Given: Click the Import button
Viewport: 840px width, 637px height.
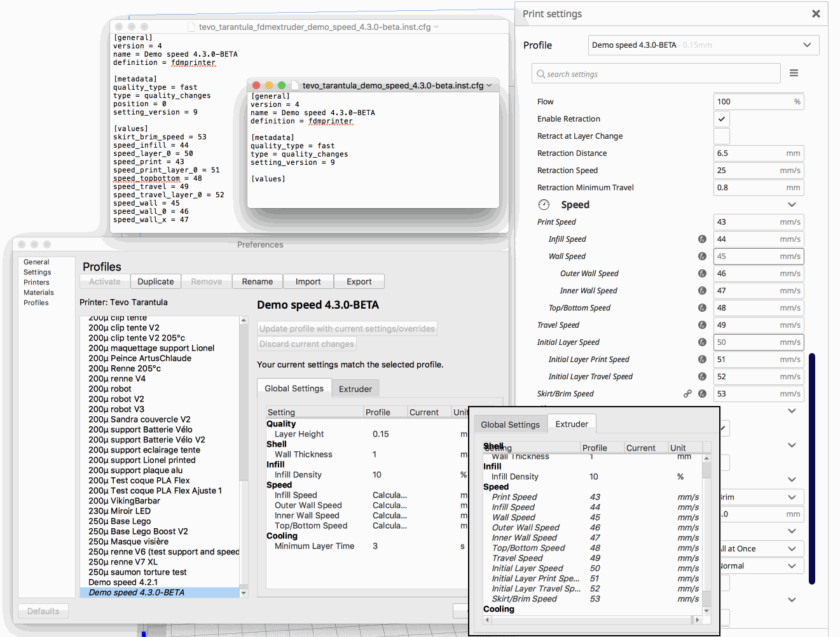Looking at the screenshot, I should tap(308, 281).
